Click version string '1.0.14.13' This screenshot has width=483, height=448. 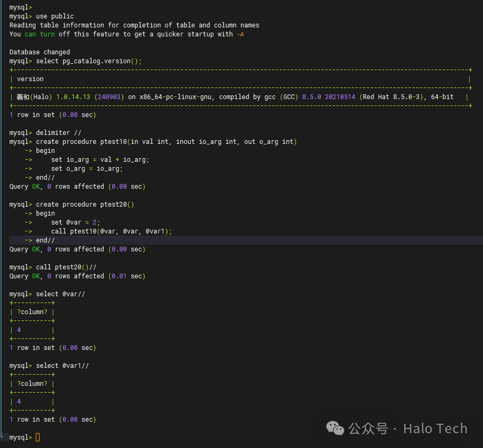pos(73,97)
